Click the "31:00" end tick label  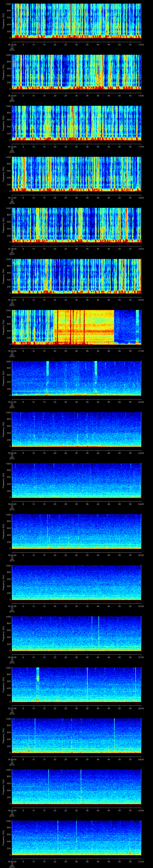click(141, 861)
